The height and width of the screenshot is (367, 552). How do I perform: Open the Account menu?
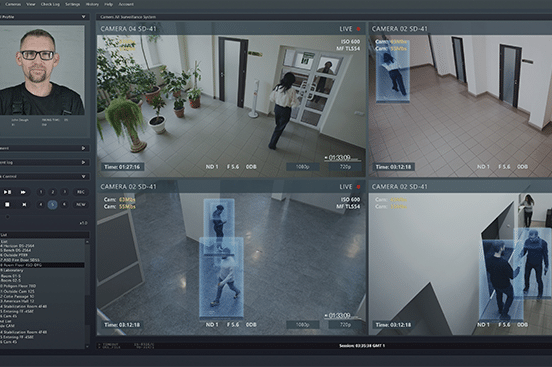click(x=126, y=4)
